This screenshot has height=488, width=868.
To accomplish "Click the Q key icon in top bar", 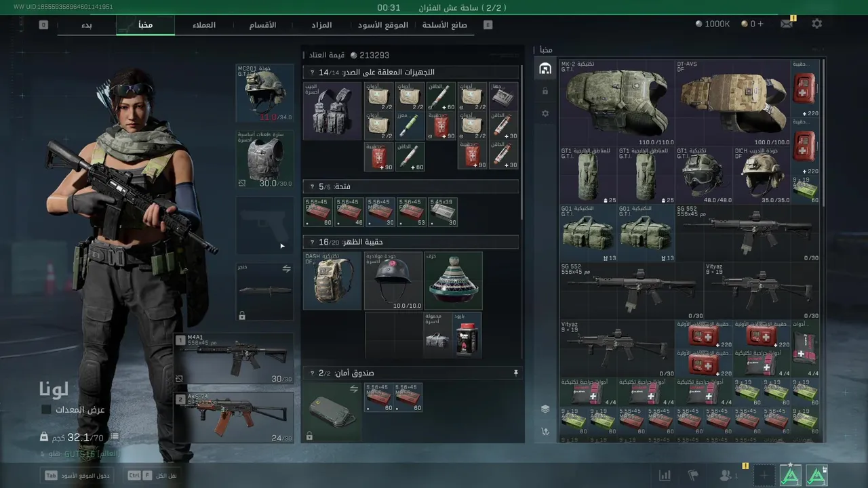I will tap(43, 24).
